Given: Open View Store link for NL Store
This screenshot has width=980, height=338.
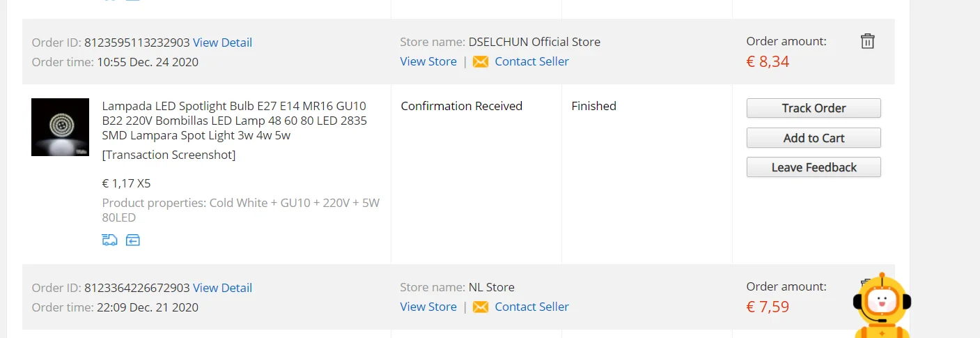Looking at the screenshot, I should tap(428, 307).
